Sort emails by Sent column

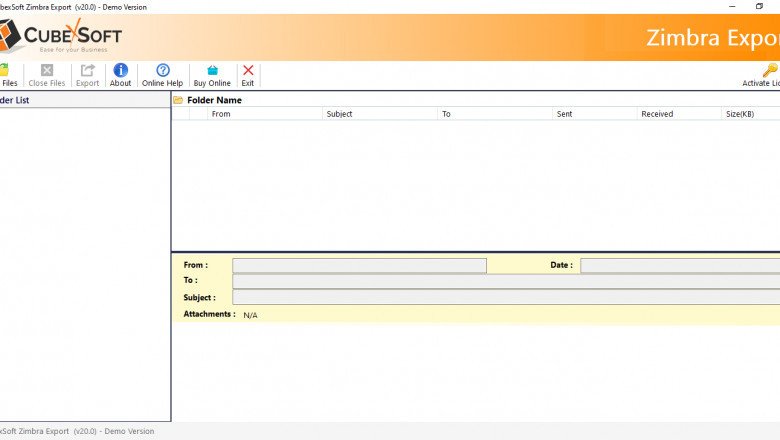[594, 114]
